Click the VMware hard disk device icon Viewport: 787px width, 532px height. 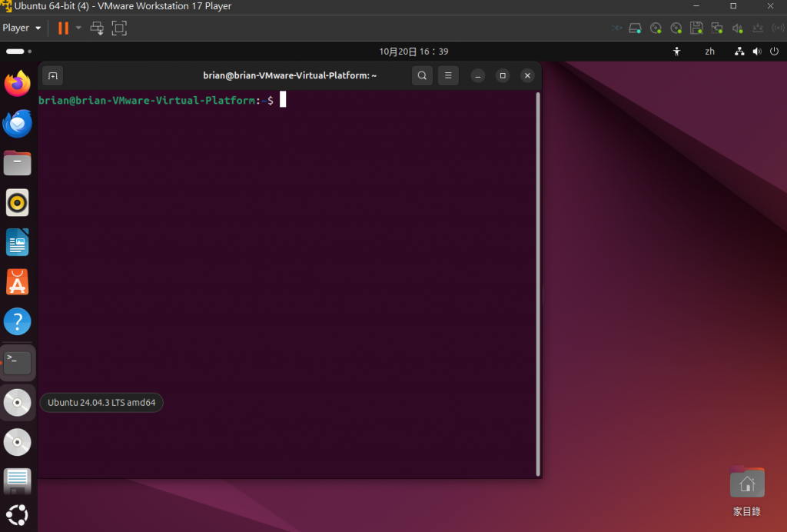tap(635, 28)
